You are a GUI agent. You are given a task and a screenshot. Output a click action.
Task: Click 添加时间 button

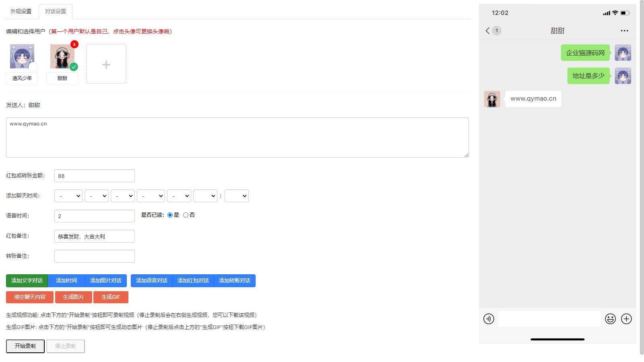(66, 281)
